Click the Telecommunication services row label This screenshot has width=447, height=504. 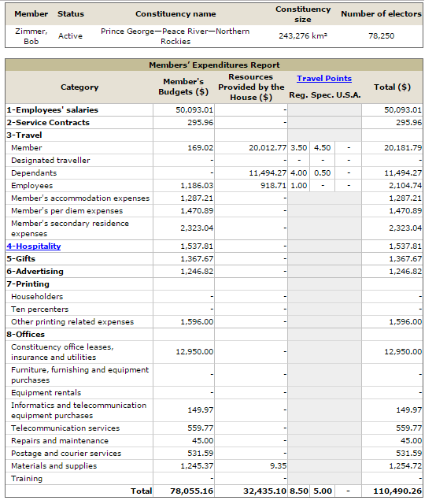pyautogui.click(x=65, y=428)
